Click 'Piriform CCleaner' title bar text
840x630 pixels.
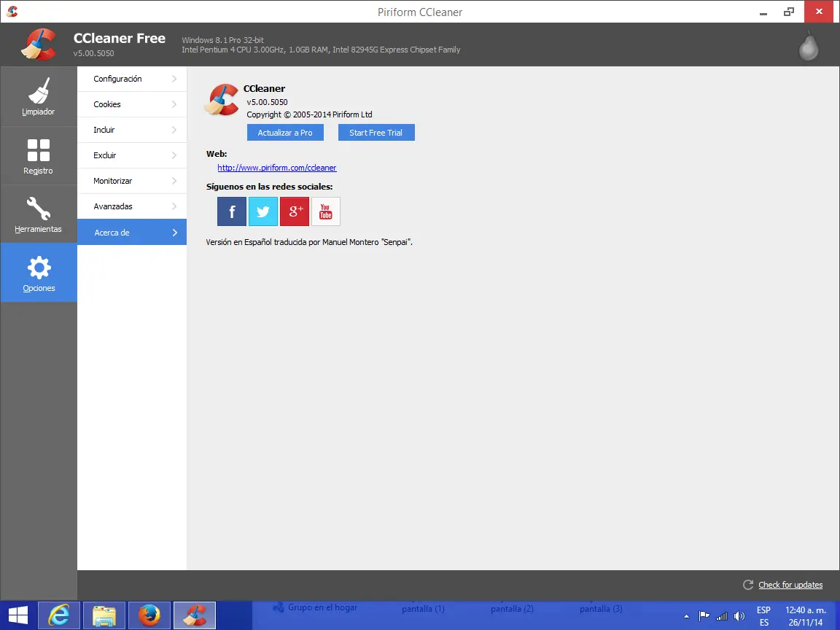(x=420, y=12)
